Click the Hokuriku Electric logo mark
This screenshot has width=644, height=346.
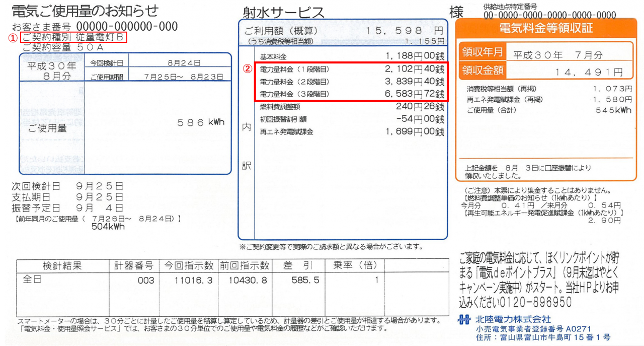pyautogui.click(x=464, y=319)
